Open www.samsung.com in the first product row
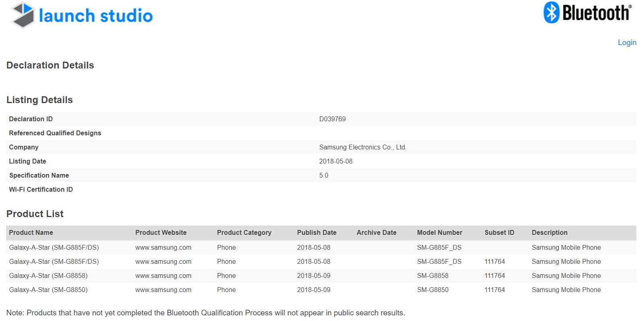The image size is (644, 321). coord(163,247)
